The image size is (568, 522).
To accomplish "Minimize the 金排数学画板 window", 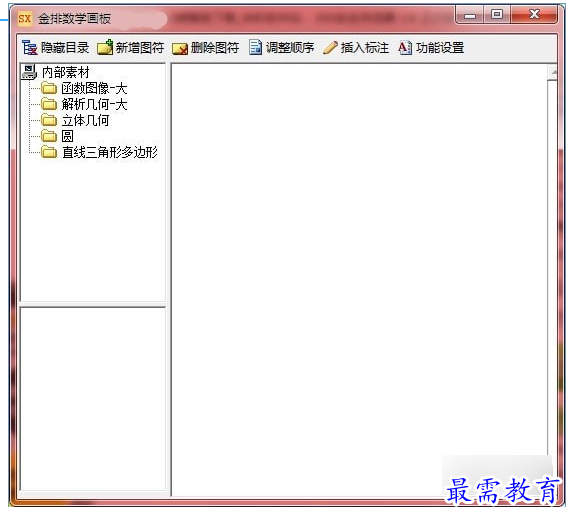I will click(x=470, y=15).
